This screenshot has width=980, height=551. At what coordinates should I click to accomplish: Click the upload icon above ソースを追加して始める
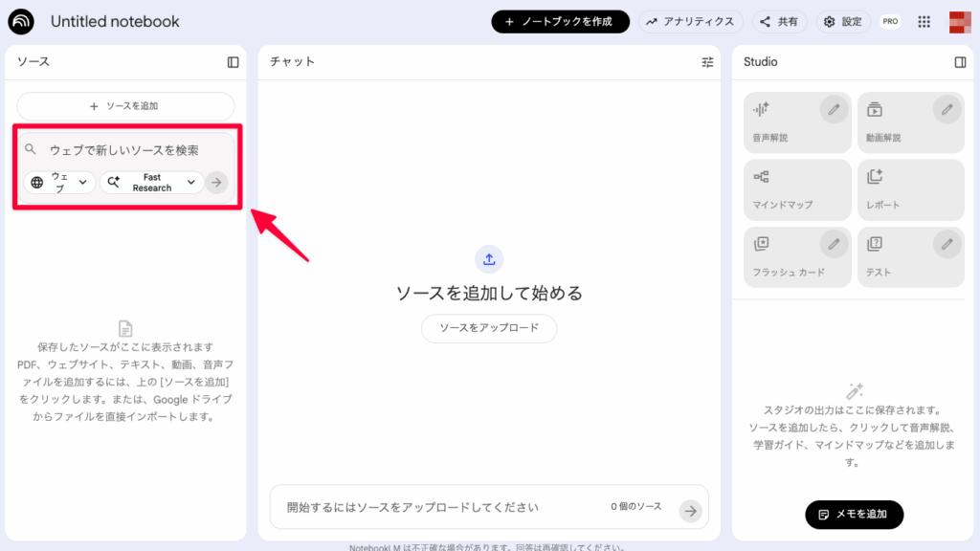(489, 259)
